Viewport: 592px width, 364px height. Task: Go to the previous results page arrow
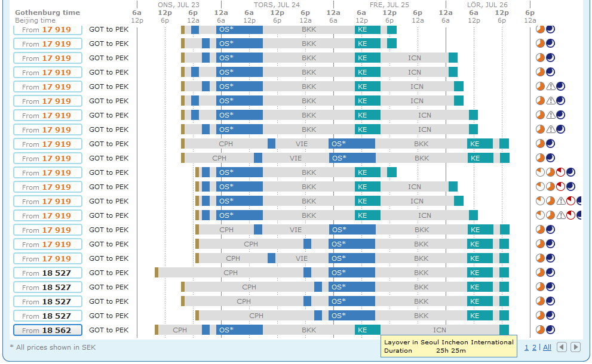pos(562,347)
